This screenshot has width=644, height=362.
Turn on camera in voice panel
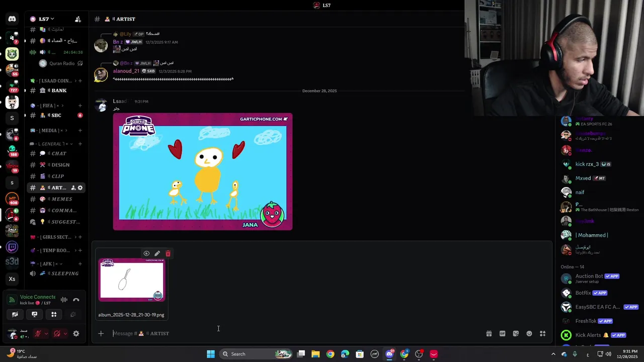point(15,314)
